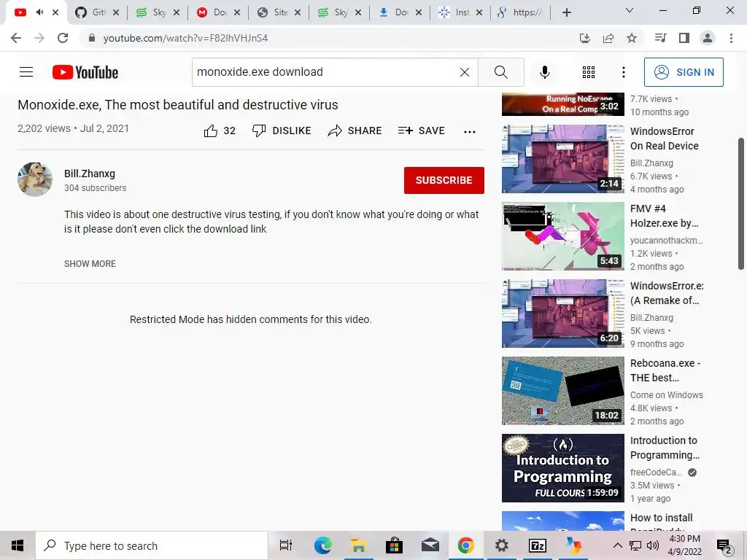Go forward with browser forward arrow
Viewport: 747px width, 560px height.
tap(39, 38)
